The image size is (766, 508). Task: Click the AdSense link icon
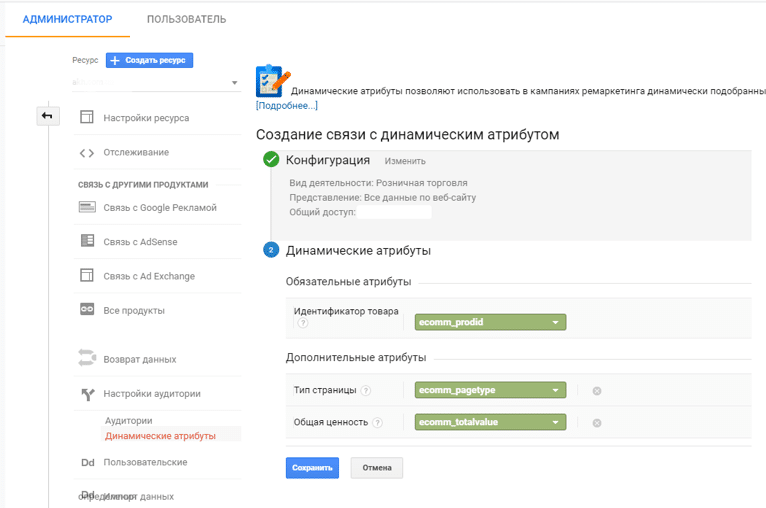[x=87, y=240]
